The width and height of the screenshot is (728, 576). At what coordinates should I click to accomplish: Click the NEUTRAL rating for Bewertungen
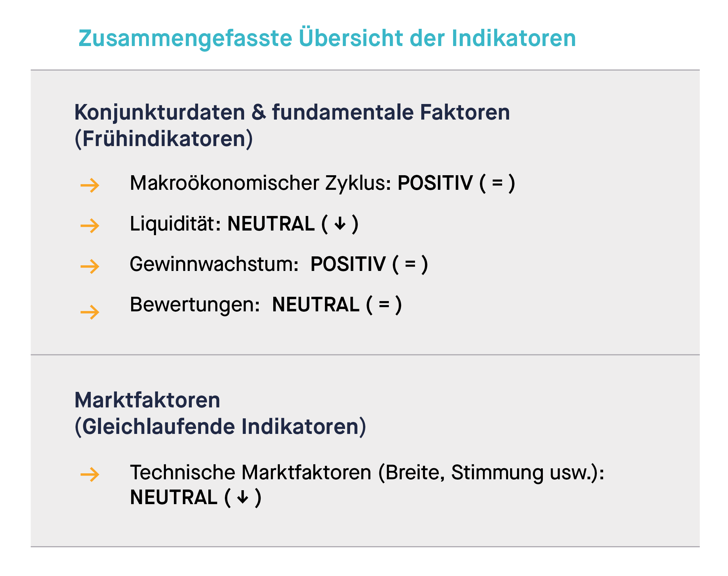316,305
